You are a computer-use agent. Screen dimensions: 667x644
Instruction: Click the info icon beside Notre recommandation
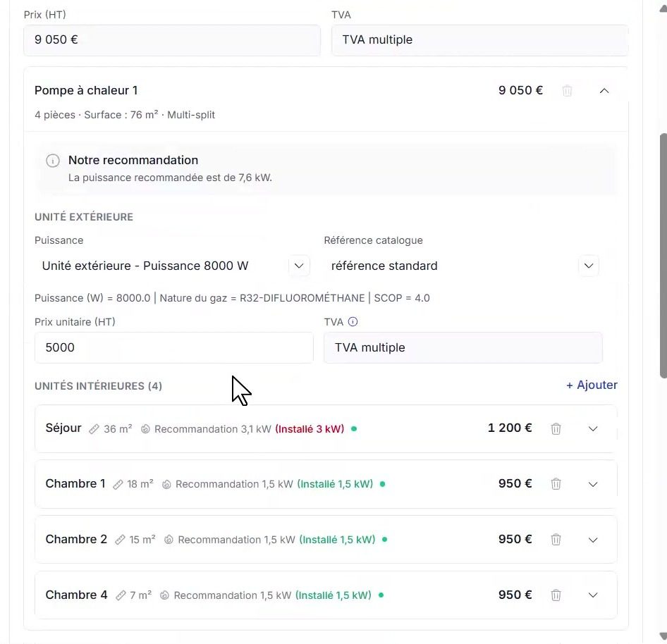[53, 161]
